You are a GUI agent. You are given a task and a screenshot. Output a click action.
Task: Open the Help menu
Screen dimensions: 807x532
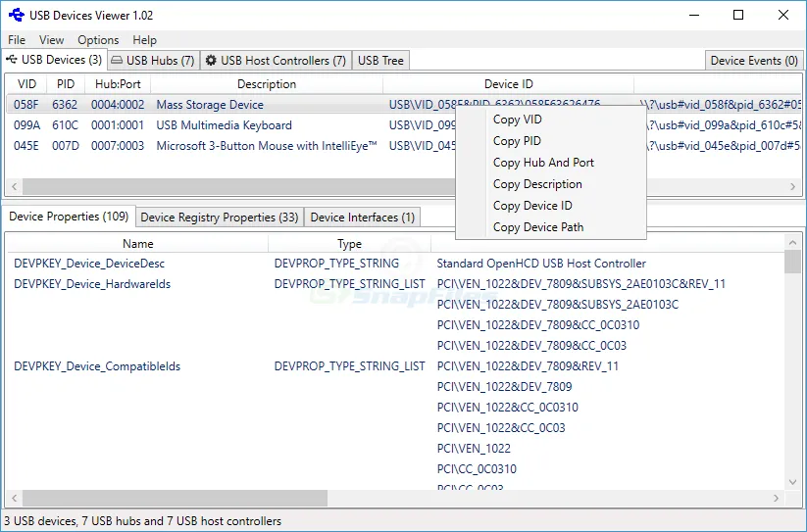click(x=144, y=39)
